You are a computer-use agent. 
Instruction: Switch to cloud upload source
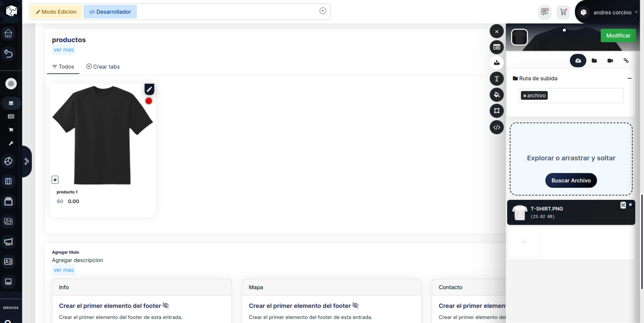coord(578,60)
